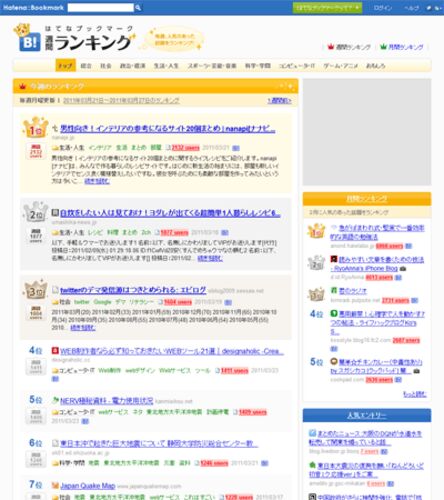Select the 生活・人生 category tab

(166, 66)
